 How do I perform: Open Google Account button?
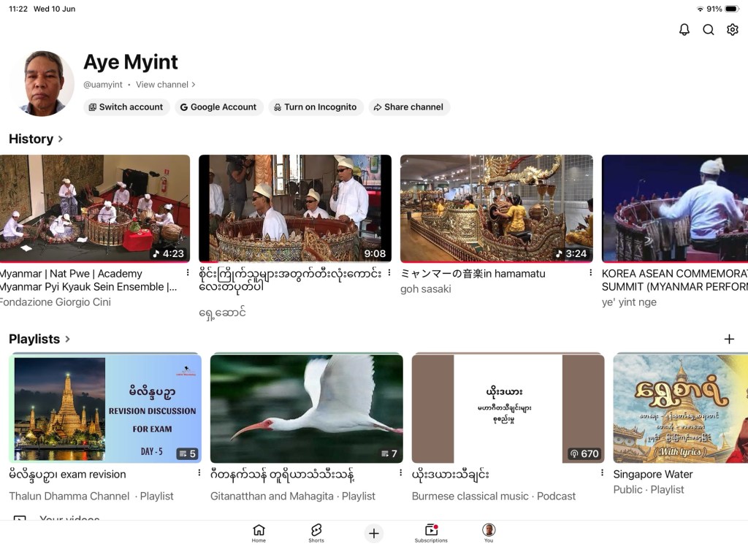pyautogui.click(x=219, y=107)
